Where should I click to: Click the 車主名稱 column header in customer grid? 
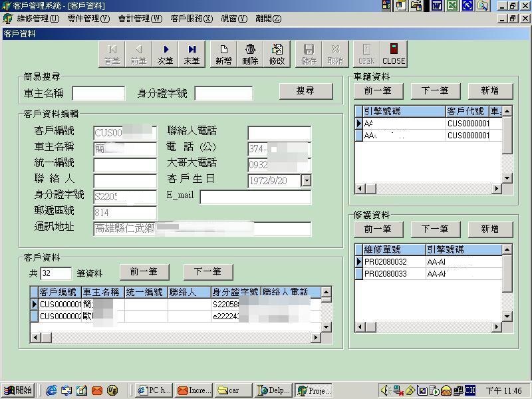point(103,292)
